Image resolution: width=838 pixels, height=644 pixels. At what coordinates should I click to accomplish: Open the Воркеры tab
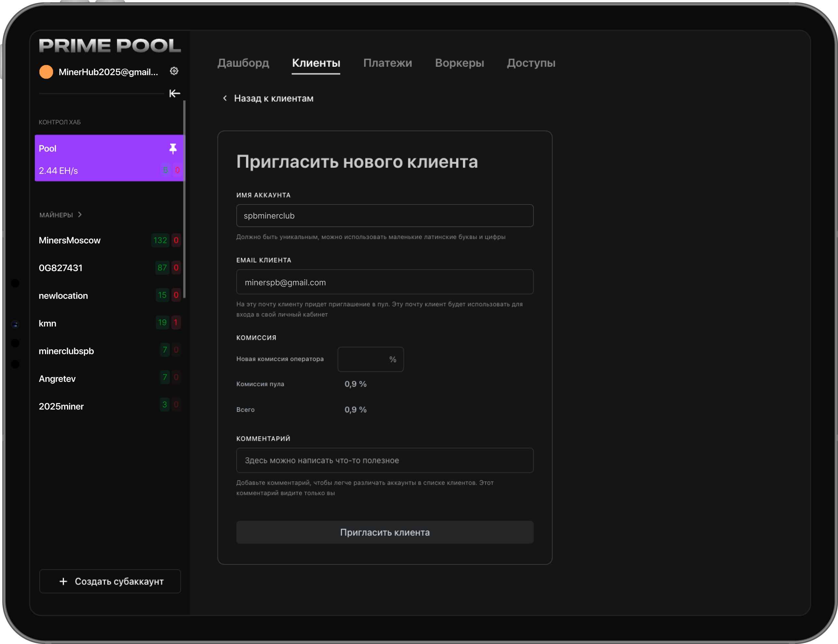coord(459,63)
